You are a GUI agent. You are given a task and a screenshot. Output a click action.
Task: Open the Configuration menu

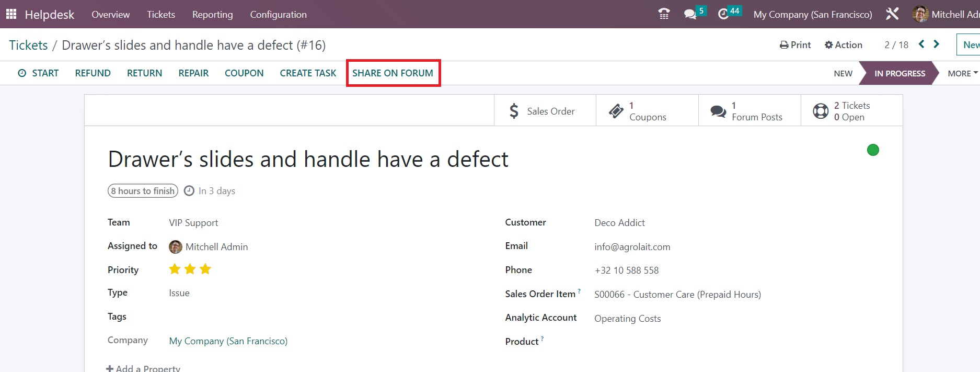pyautogui.click(x=278, y=15)
